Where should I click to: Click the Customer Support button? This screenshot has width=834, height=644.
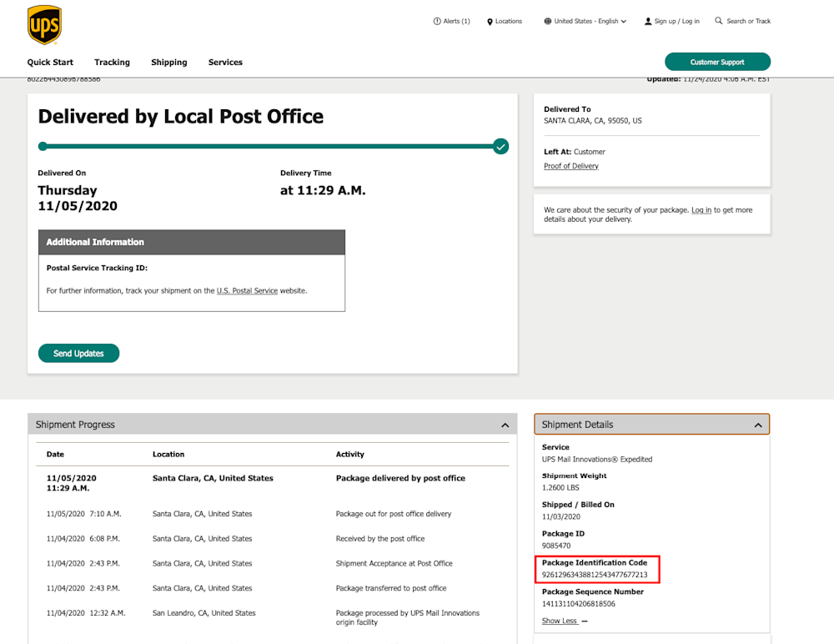point(717,62)
